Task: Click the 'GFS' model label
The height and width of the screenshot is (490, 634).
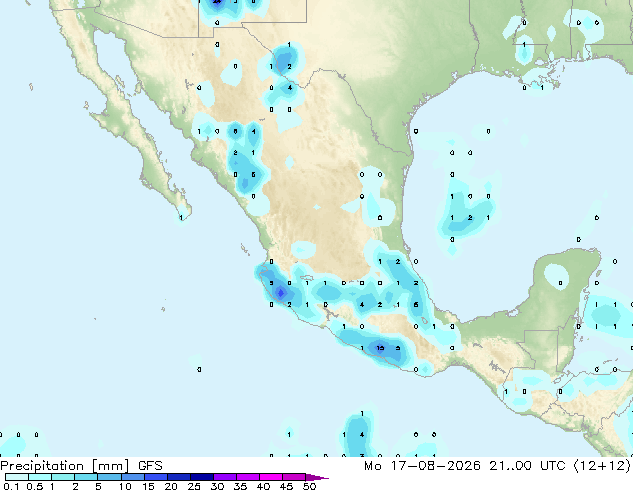Action: [x=150, y=466]
